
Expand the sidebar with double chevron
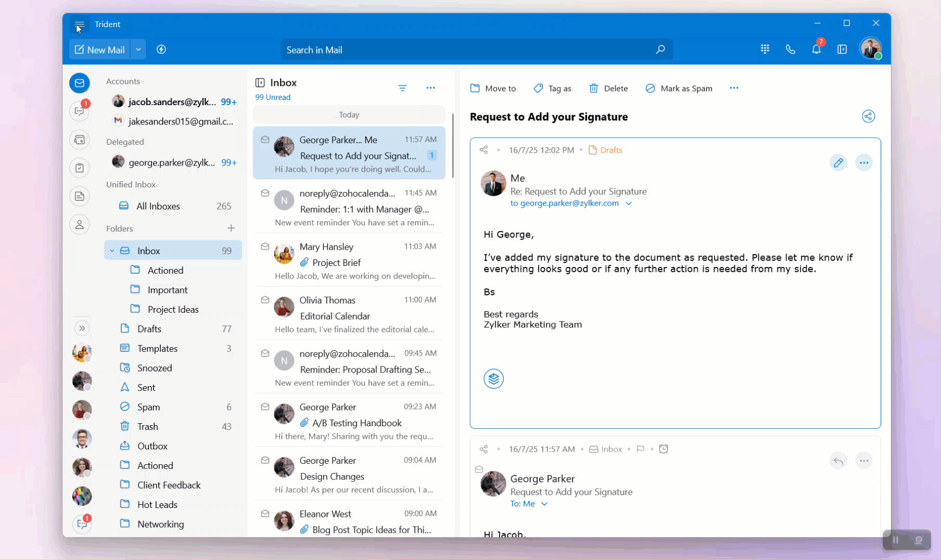(x=82, y=328)
